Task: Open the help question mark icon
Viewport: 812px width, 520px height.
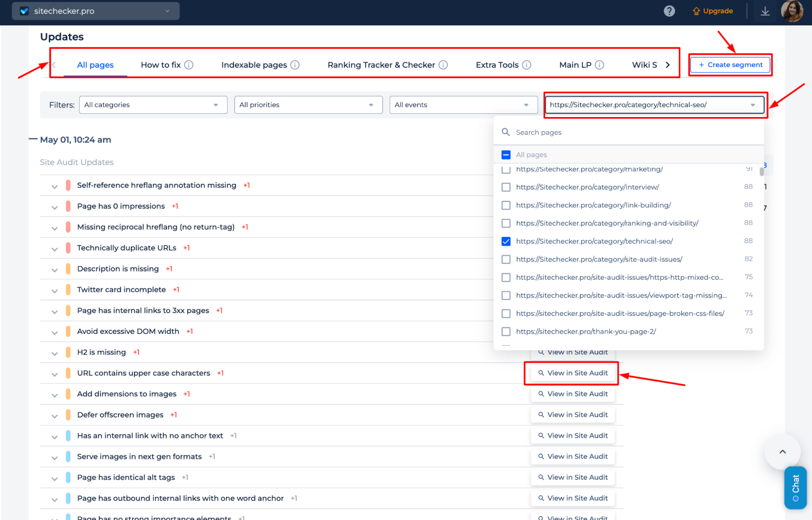Action: pyautogui.click(x=669, y=11)
